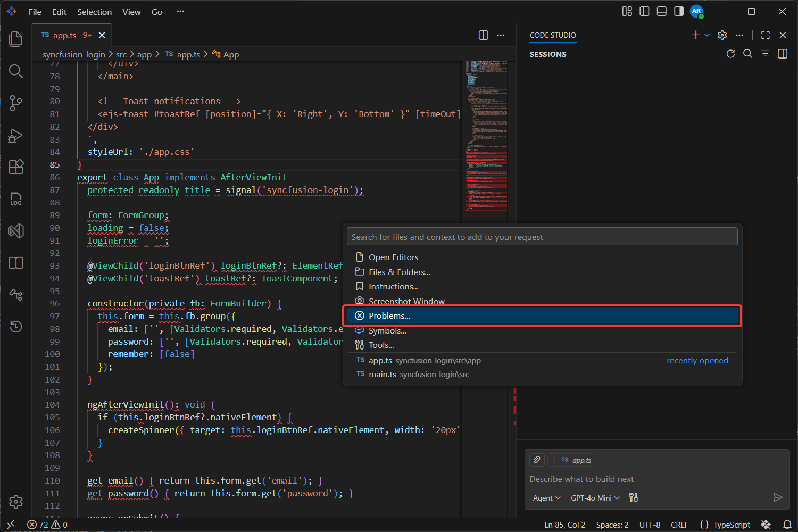Image resolution: width=798 pixels, height=532 pixels.
Task: Toggle the secondary sidebar visibility
Action: 678,11
